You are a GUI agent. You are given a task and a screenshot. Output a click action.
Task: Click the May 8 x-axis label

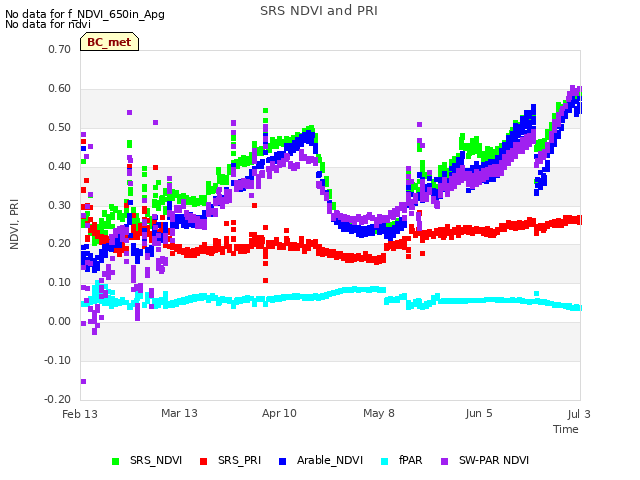coord(379,413)
